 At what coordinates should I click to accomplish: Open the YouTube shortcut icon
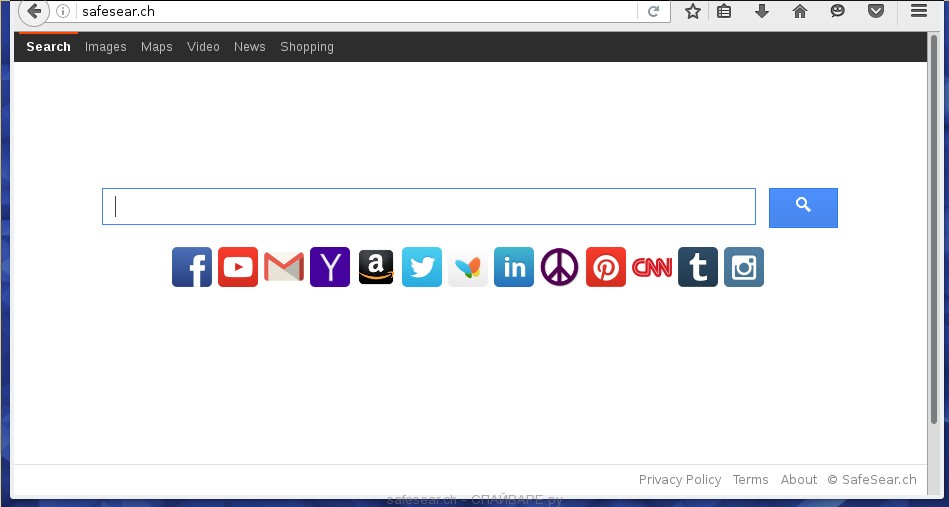click(x=238, y=267)
